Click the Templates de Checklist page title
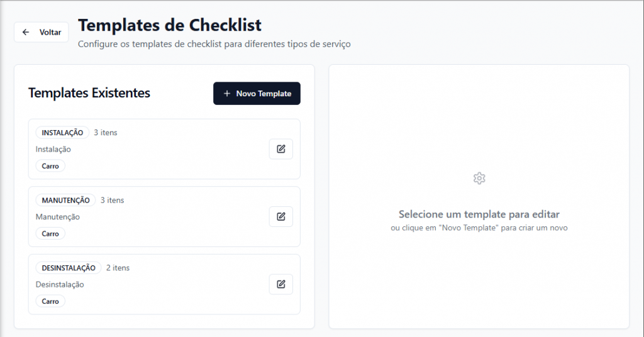Viewport: 644px width, 337px height. [x=170, y=25]
